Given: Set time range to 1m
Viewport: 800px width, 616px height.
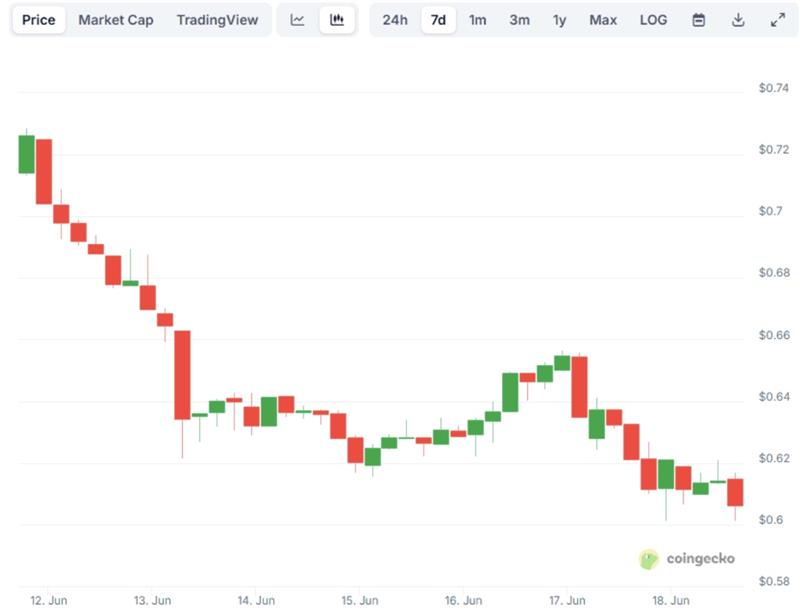Looking at the screenshot, I should (x=478, y=20).
